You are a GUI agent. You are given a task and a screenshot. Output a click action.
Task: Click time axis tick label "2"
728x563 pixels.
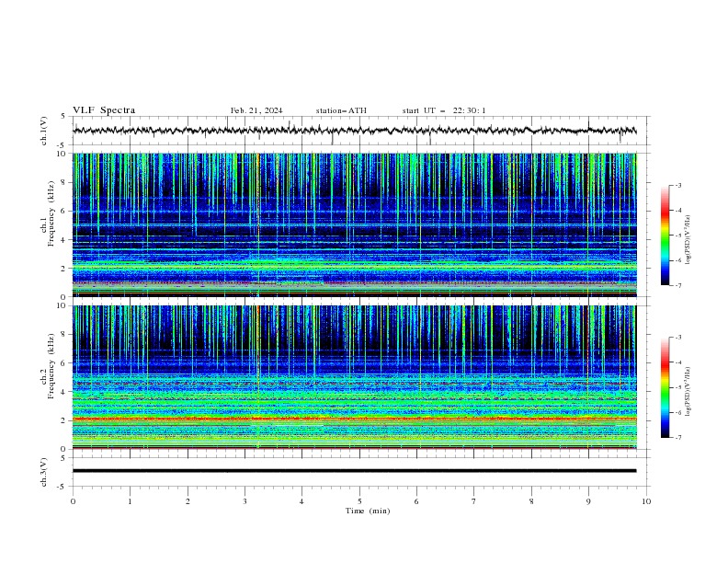pyautogui.click(x=188, y=501)
